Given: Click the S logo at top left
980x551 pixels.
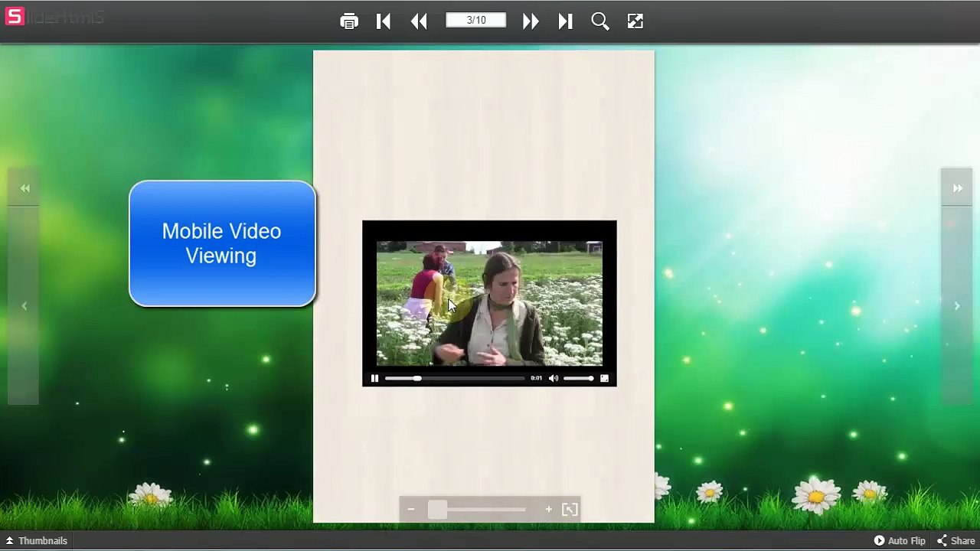Looking at the screenshot, I should coord(15,16).
